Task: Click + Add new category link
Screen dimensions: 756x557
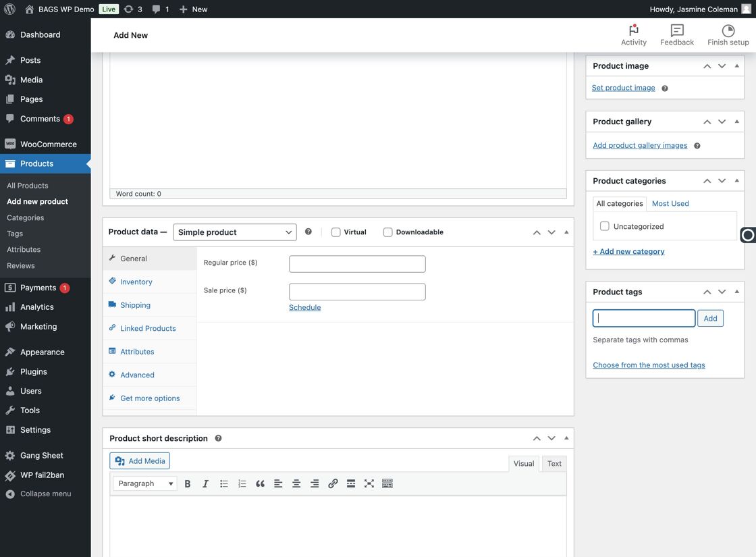Action: click(x=628, y=251)
